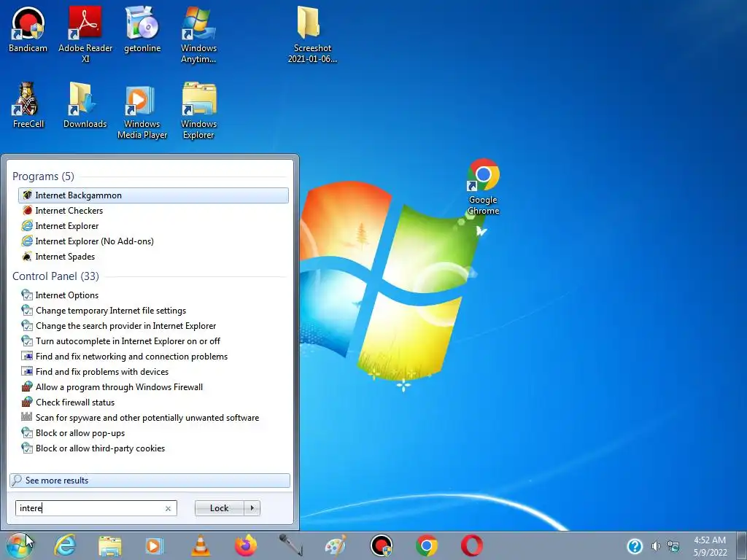Open Internet Spades search result

(x=153, y=256)
